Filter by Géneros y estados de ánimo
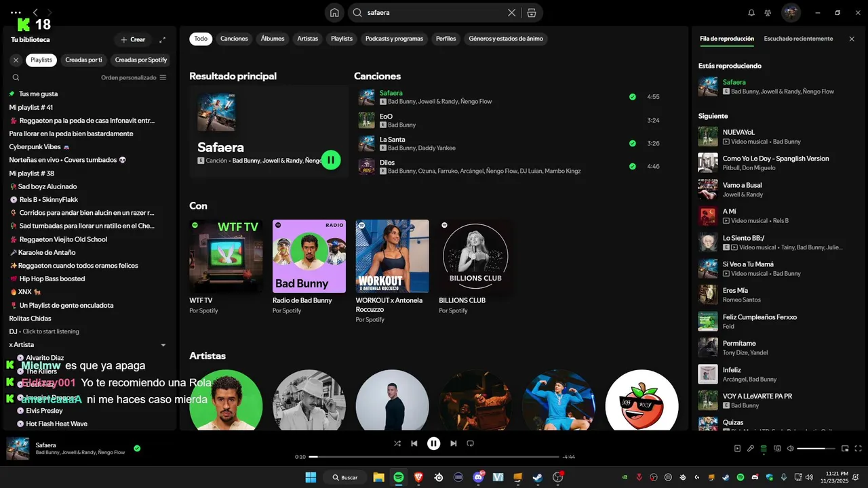This screenshot has width=868, height=488. pyautogui.click(x=506, y=39)
